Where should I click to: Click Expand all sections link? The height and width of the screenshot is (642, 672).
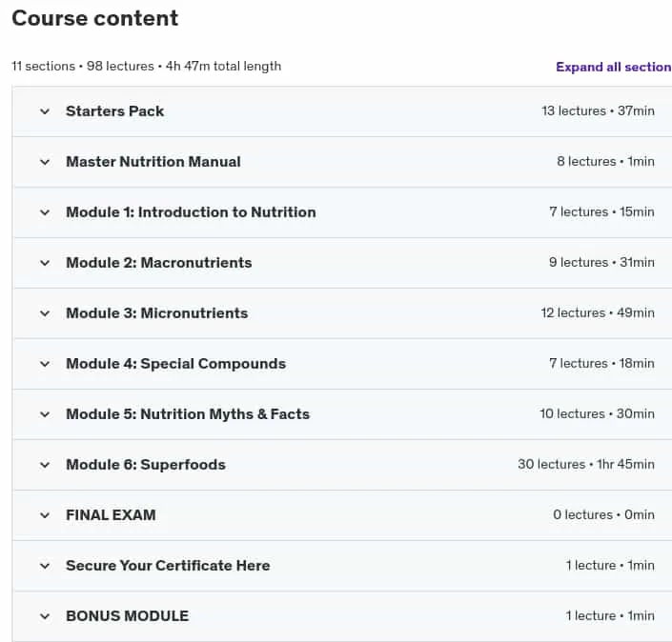click(614, 67)
